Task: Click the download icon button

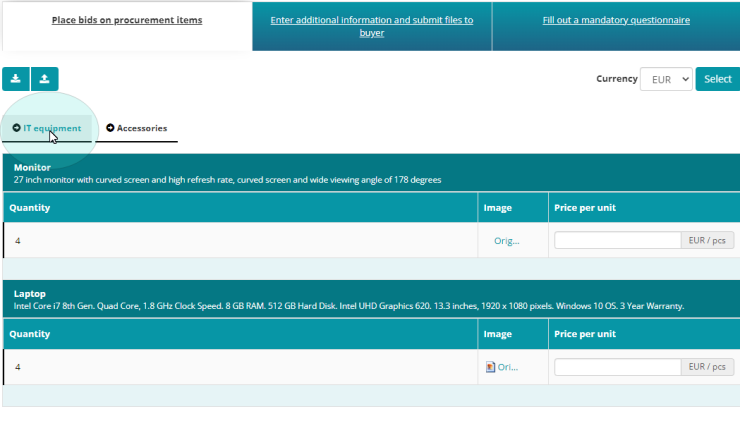Action: 16,79
